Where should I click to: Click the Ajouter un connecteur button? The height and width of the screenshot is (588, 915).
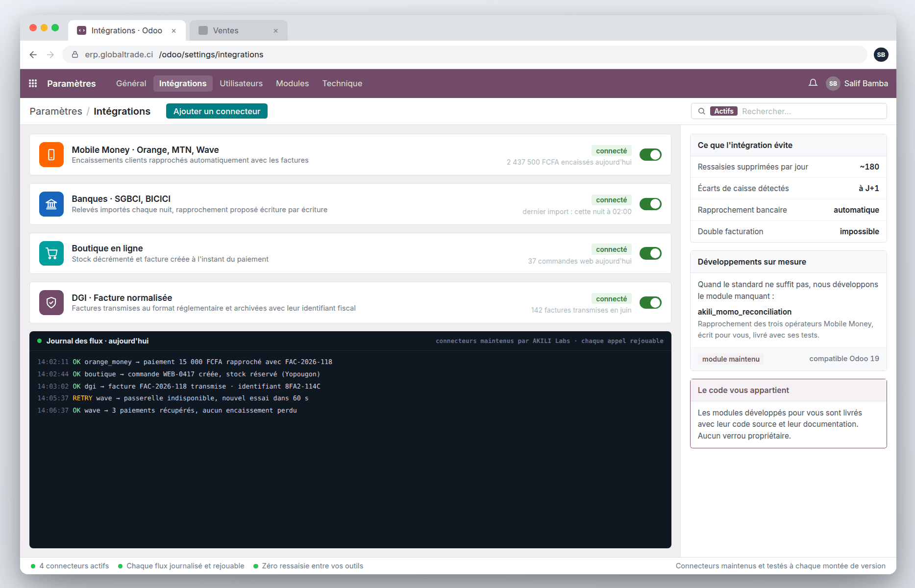[x=217, y=111]
